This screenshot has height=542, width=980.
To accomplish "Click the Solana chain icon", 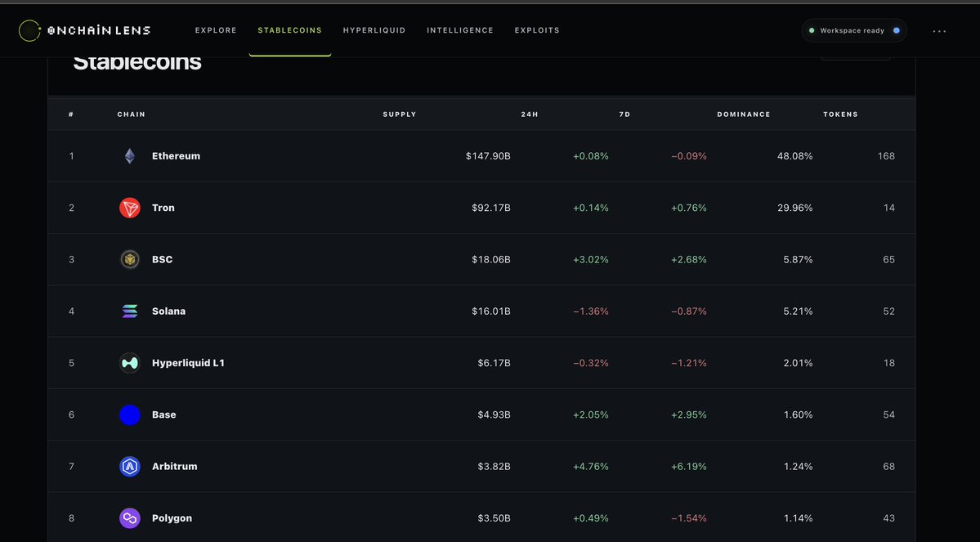I will tap(130, 311).
